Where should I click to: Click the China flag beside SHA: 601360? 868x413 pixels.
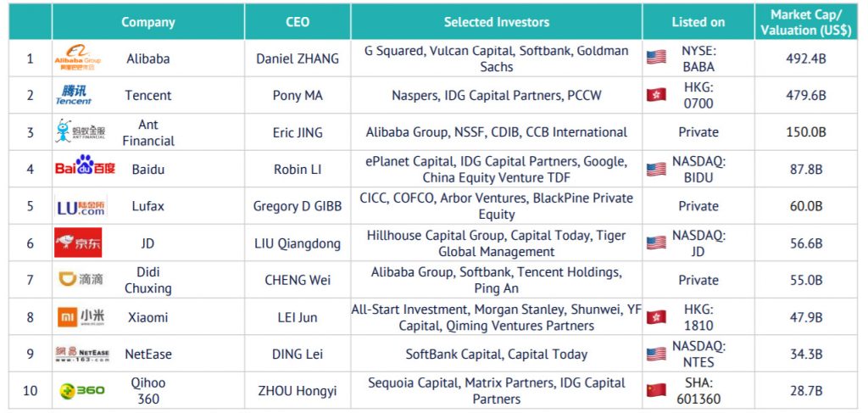(656, 390)
